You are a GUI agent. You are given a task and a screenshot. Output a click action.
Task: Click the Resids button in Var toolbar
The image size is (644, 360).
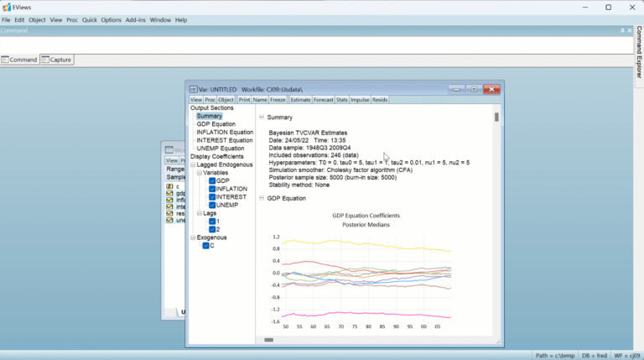pos(380,100)
